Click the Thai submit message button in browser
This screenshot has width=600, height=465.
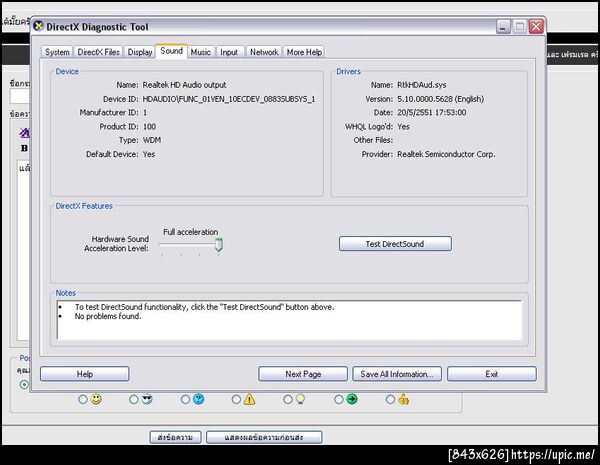point(175,437)
